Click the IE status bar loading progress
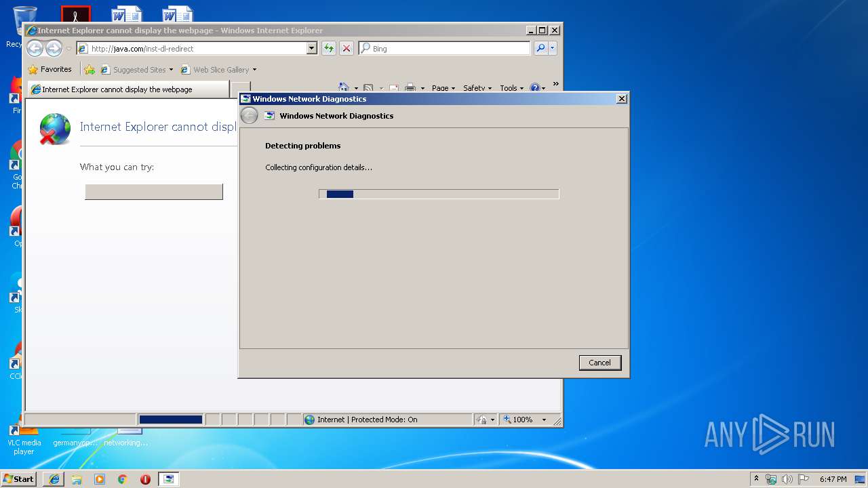 [171, 420]
